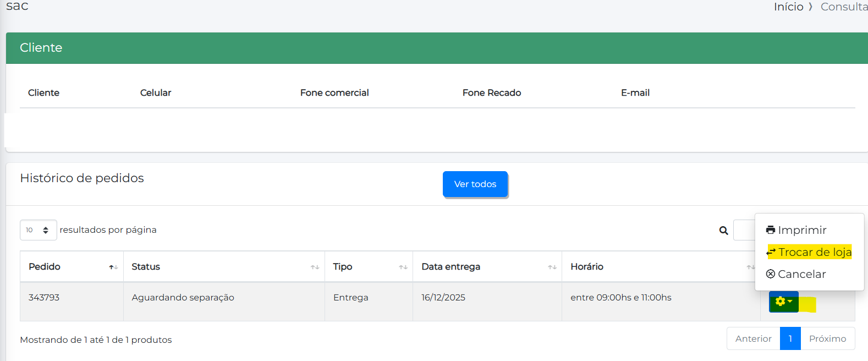Open the results per page dropdown
This screenshot has height=361, width=868.
(38, 230)
